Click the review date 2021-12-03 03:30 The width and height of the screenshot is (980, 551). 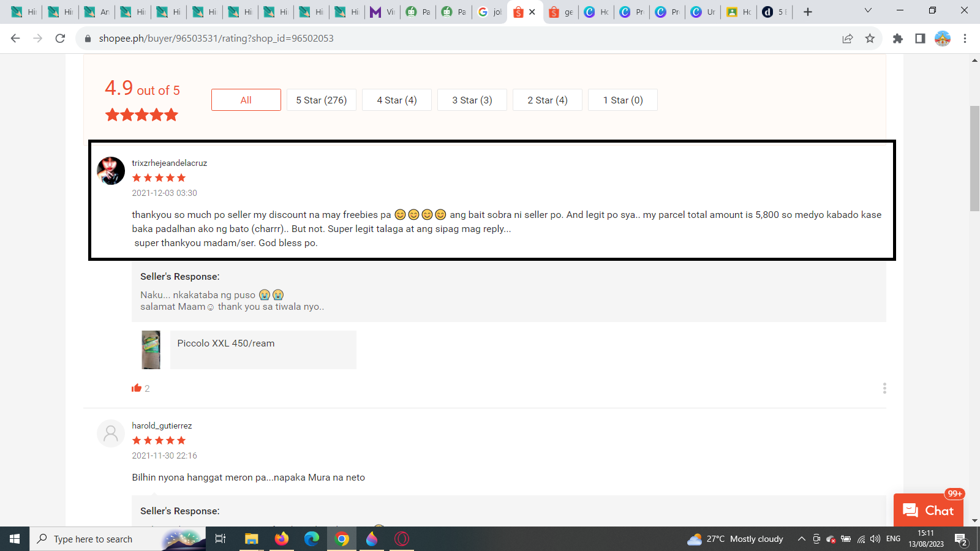(x=165, y=193)
